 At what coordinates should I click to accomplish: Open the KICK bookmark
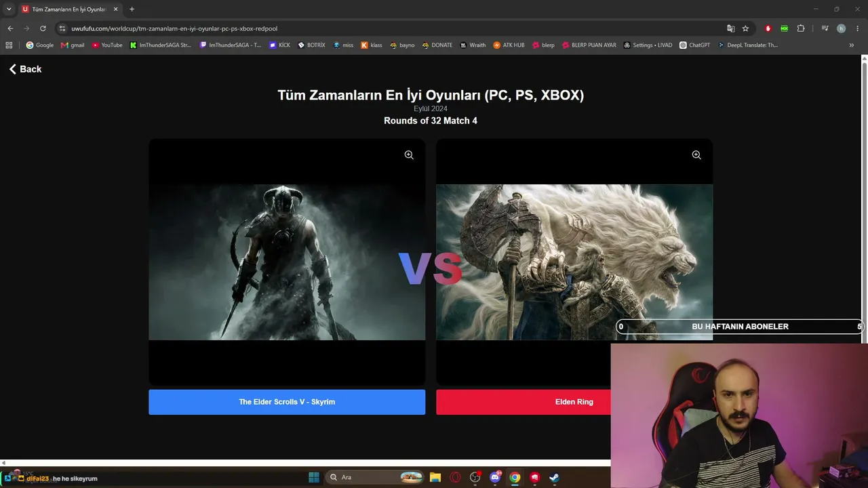tap(279, 45)
